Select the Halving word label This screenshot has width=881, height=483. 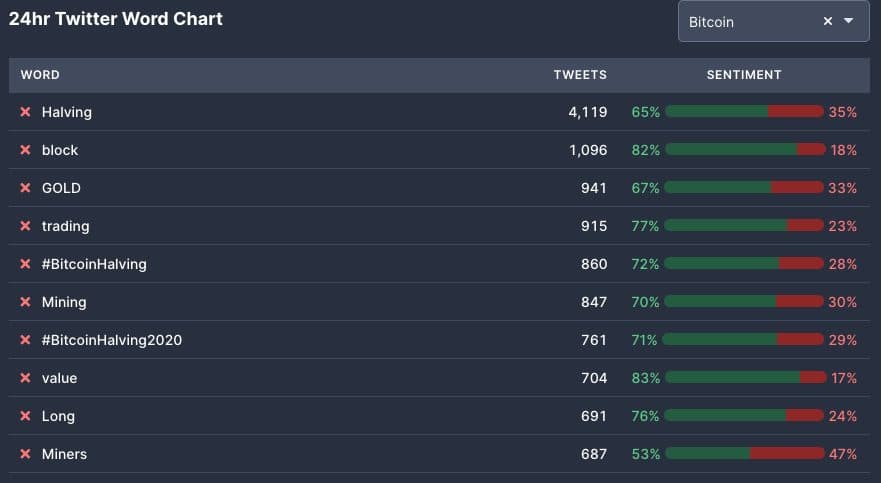coord(67,112)
